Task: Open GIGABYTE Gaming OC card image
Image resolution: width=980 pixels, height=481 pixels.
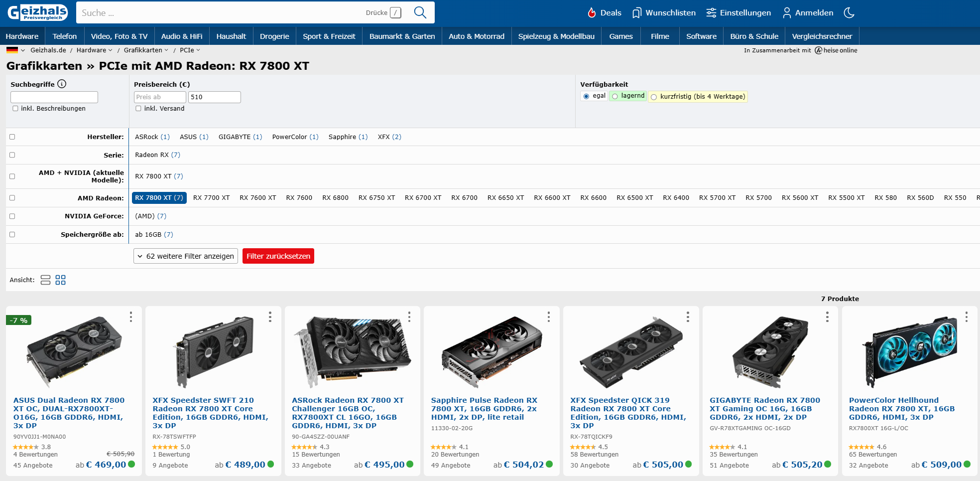Action: (x=770, y=351)
